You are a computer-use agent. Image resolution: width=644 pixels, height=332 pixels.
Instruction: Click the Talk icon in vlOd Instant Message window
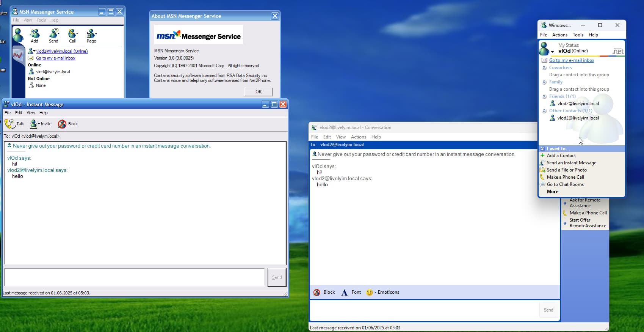coord(10,124)
